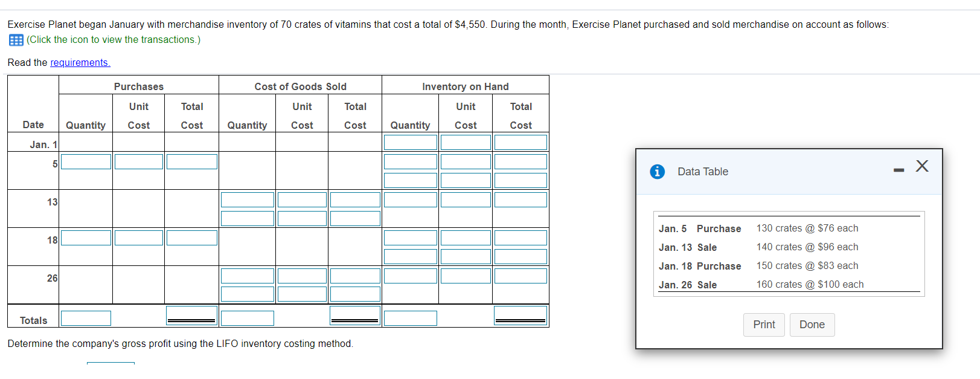Click the Totals Purchases quantity field
Viewport: 980px width, 379px height.
point(85,317)
